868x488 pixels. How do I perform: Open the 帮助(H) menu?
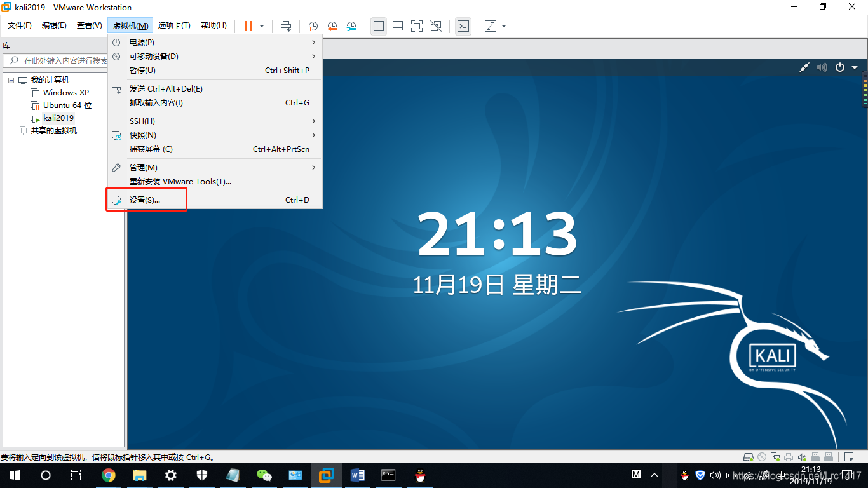[x=214, y=25]
